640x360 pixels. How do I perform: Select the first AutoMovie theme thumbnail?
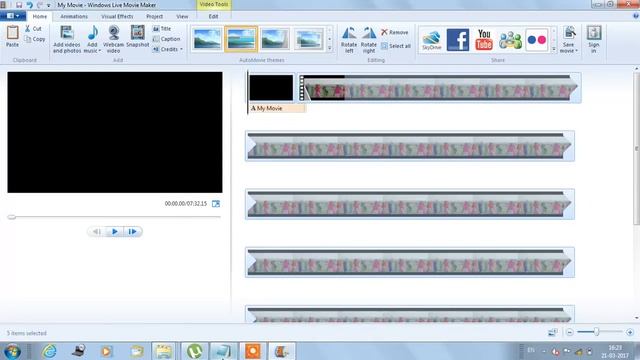pyautogui.click(x=207, y=39)
